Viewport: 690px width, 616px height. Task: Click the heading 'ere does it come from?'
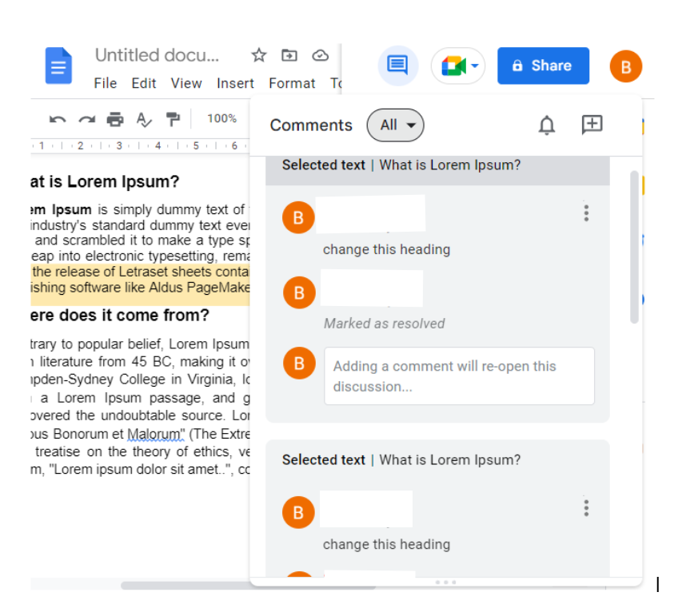tap(120, 316)
